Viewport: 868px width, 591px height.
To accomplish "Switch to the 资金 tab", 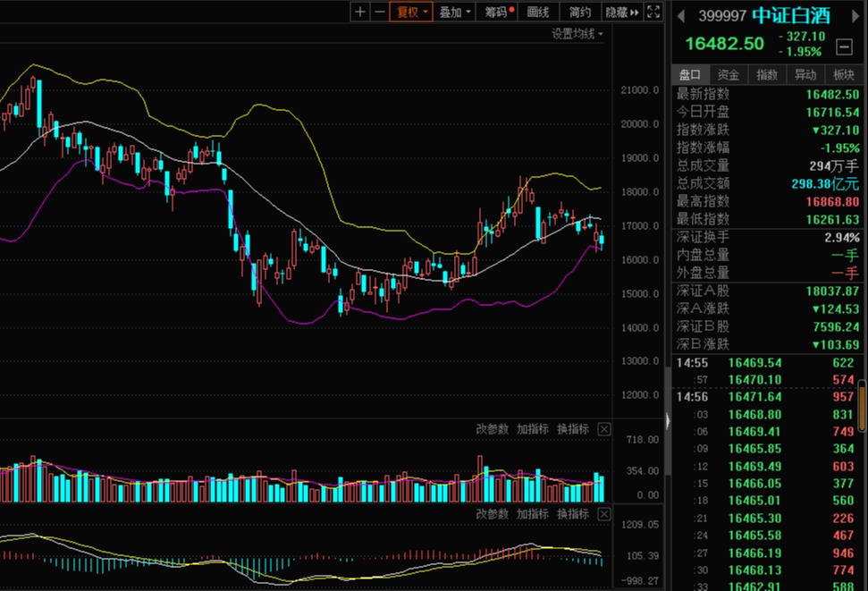I will (729, 75).
